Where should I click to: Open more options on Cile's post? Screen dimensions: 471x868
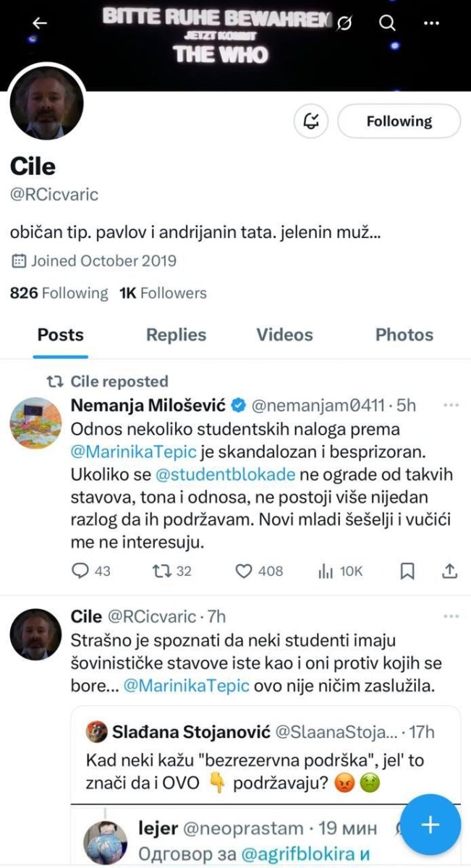coord(451,616)
